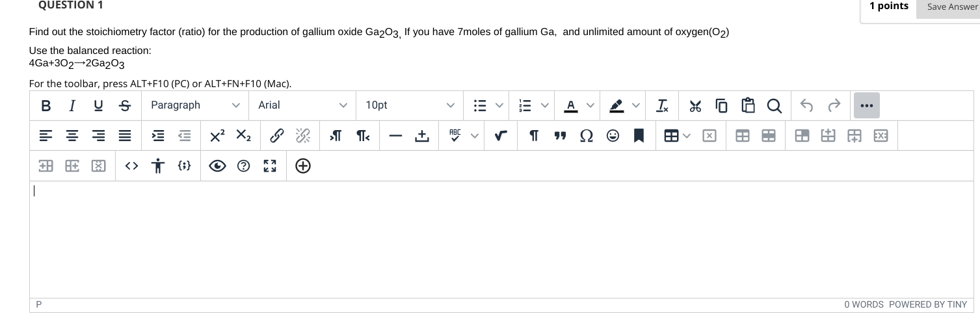The height and width of the screenshot is (318, 980).
Task: Toggle superscript formatting
Action: [x=218, y=136]
